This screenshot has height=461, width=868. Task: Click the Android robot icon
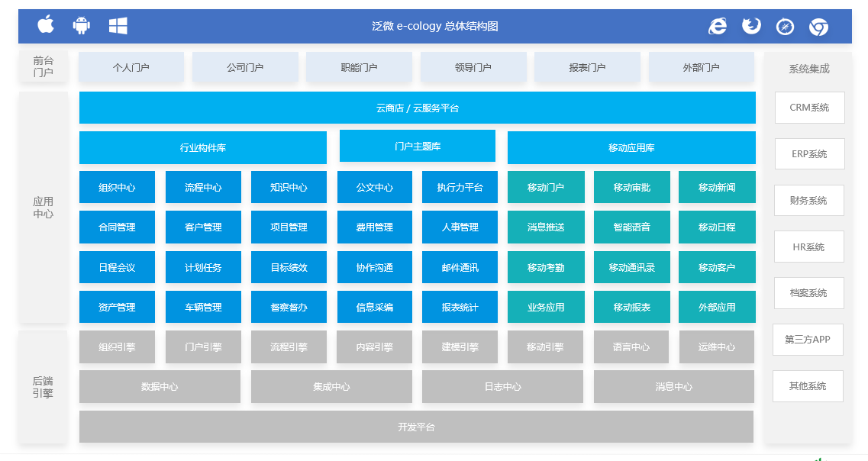tap(82, 25)
